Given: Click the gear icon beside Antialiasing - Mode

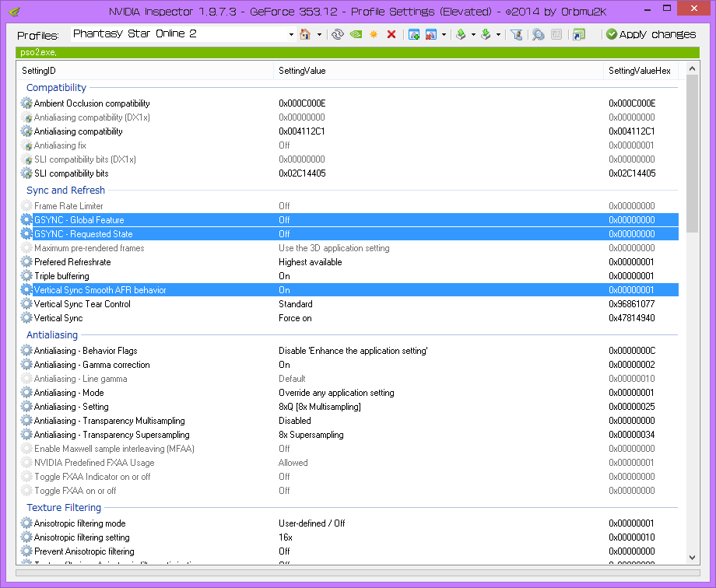Looking at the screenshot, I should [26, 393].
